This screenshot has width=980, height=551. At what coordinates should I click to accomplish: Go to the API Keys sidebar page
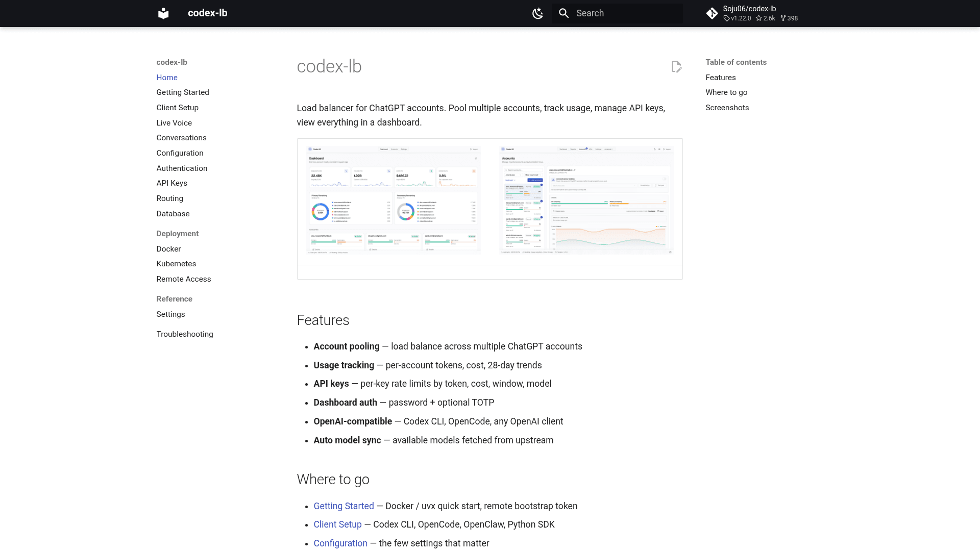pos(172,183)
